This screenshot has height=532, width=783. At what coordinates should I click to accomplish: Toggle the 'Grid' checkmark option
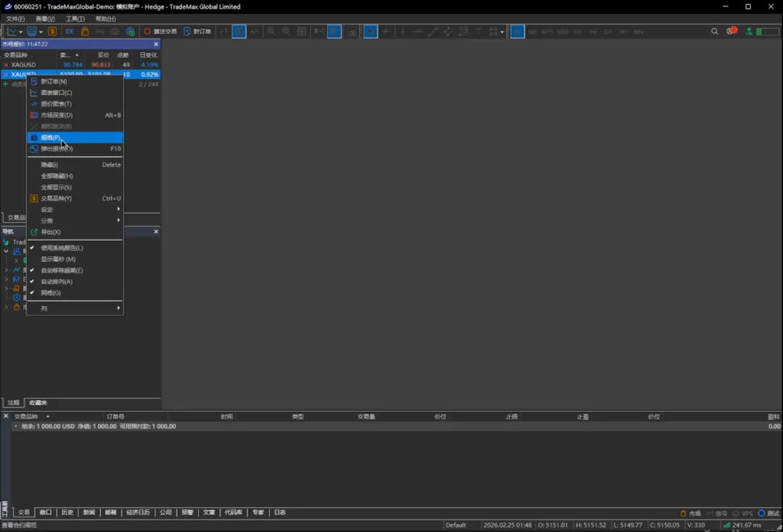coord(51,293)
